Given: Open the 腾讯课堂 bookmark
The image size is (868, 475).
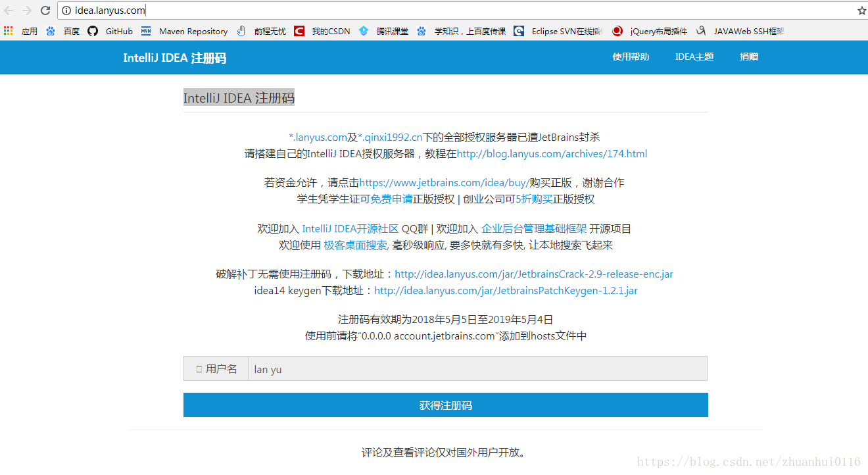Looking at the screenshot, I should (383, 31).
